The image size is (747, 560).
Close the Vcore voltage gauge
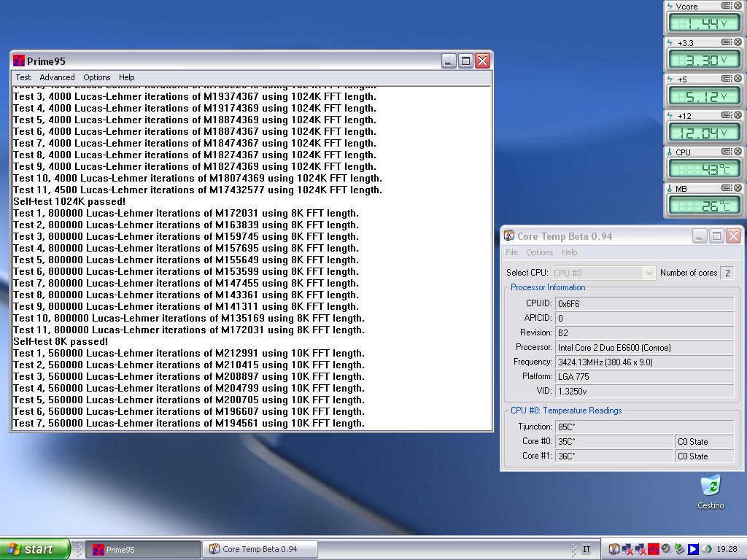coord(738,6)
